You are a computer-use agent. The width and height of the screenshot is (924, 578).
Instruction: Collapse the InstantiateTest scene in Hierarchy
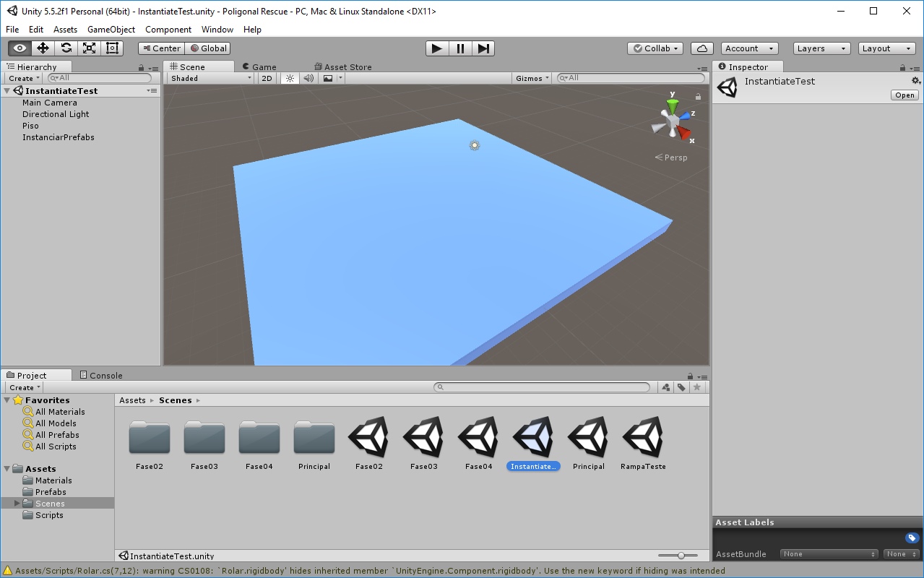pyautogui.click(x=7, y=91)
